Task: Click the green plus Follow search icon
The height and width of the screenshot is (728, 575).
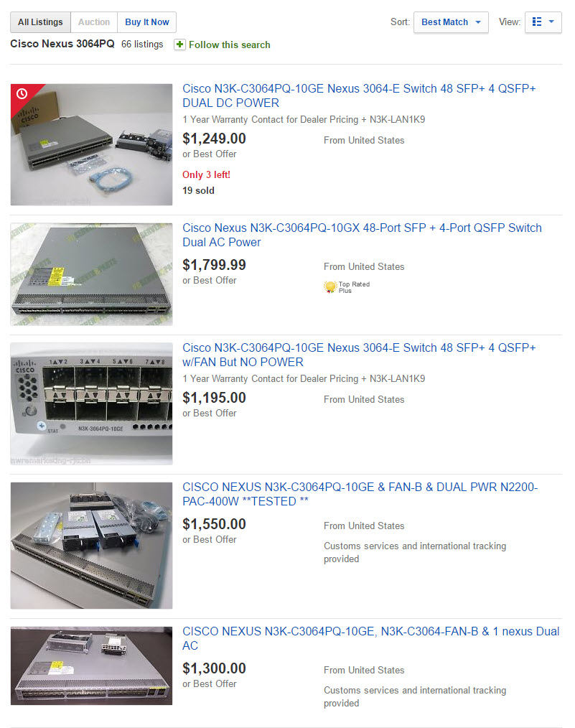Action: pos(179,45)
